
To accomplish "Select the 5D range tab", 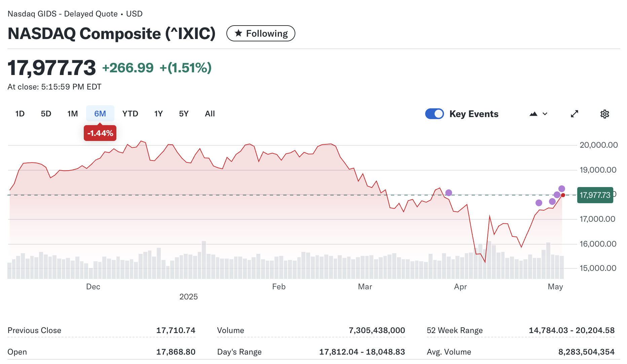I will coord(46,114).
